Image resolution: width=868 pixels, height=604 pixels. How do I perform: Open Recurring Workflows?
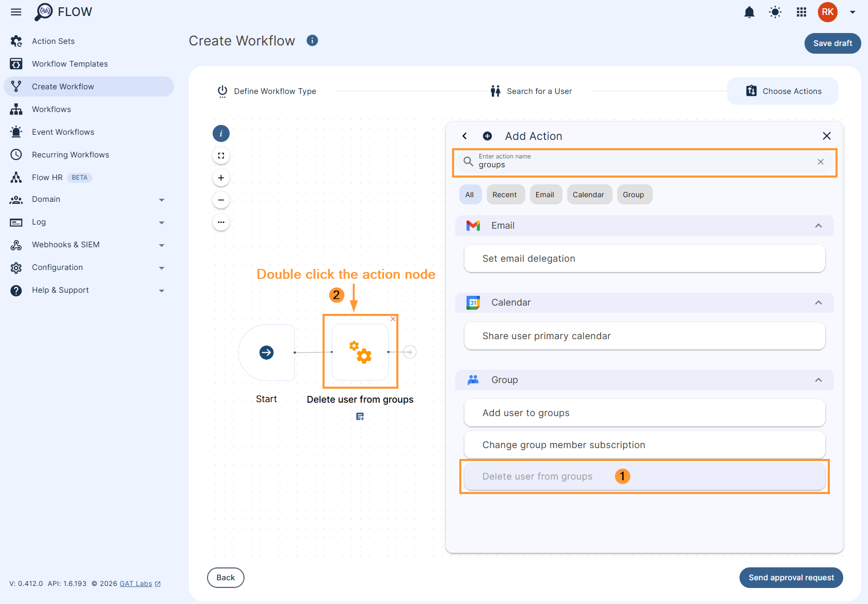coord(70,154)
